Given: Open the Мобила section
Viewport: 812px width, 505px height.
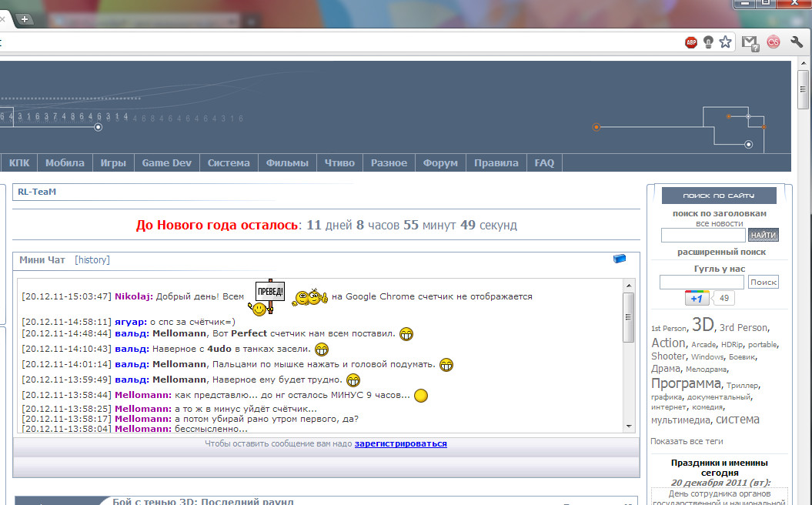Looking at the screenshot, I should tap(65, 162).
